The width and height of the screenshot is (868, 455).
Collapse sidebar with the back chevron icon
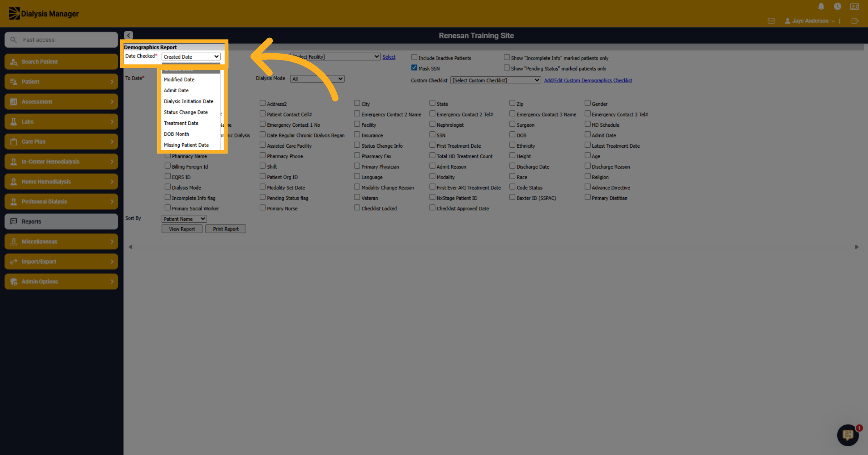click(x=128, y=35)
